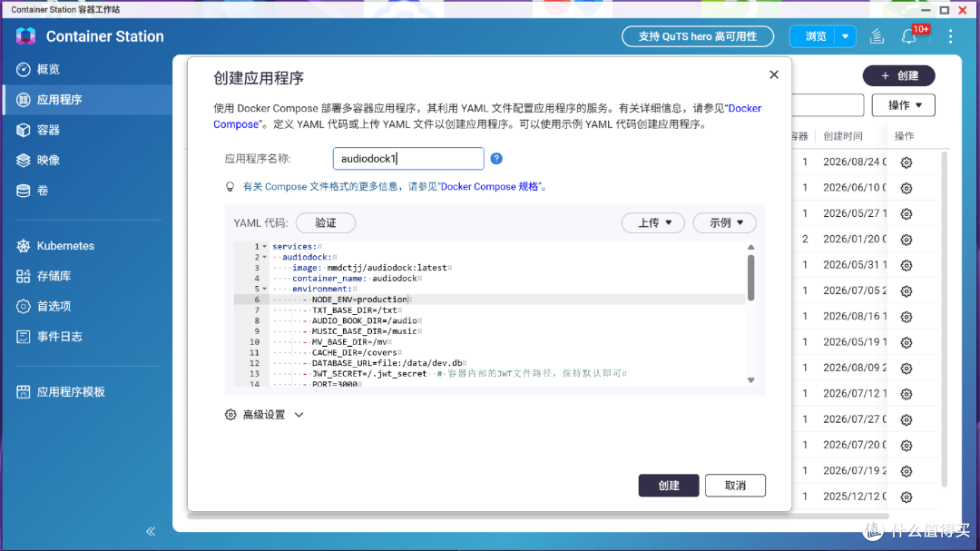The height and width of the screenshot is (551, 980).
Task: Open the Docker Compose 规格 link
Action: pyautogui.click(x=489, y=186)
